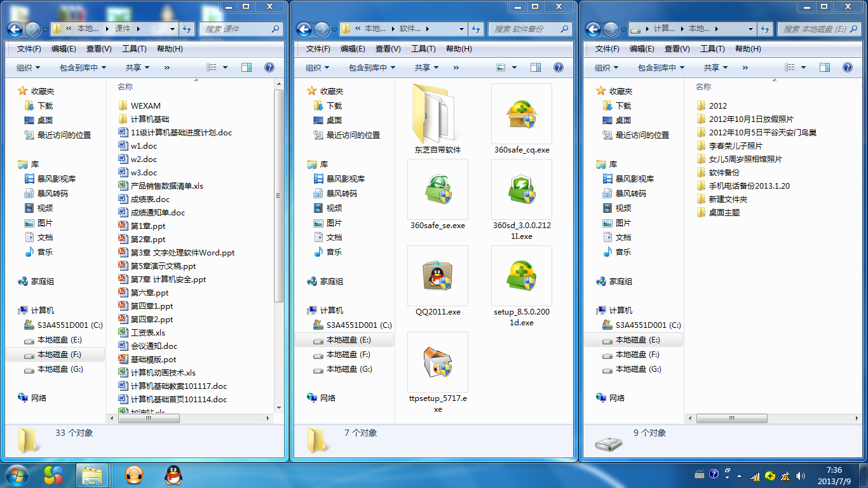This screenshot has width=868, height=488.
Task: Launch the QQ2011.exe installer
Action: pos(437,276)
